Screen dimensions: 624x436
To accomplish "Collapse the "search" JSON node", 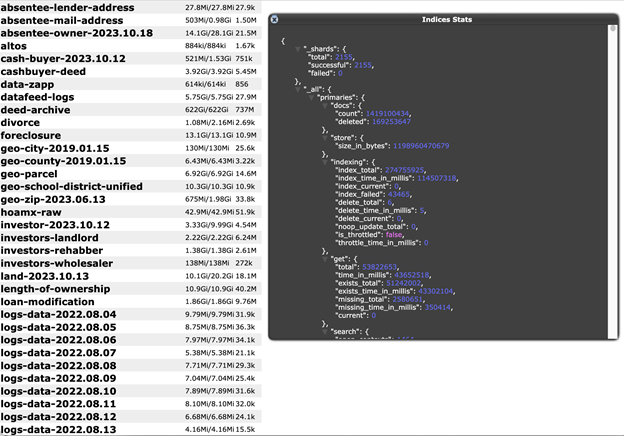I will click(325, 332).
